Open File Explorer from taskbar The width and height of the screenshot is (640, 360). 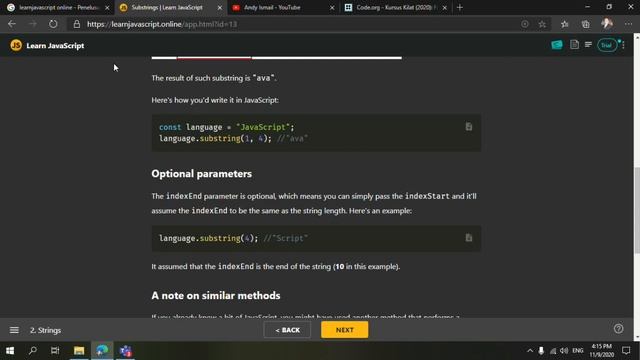79,351
